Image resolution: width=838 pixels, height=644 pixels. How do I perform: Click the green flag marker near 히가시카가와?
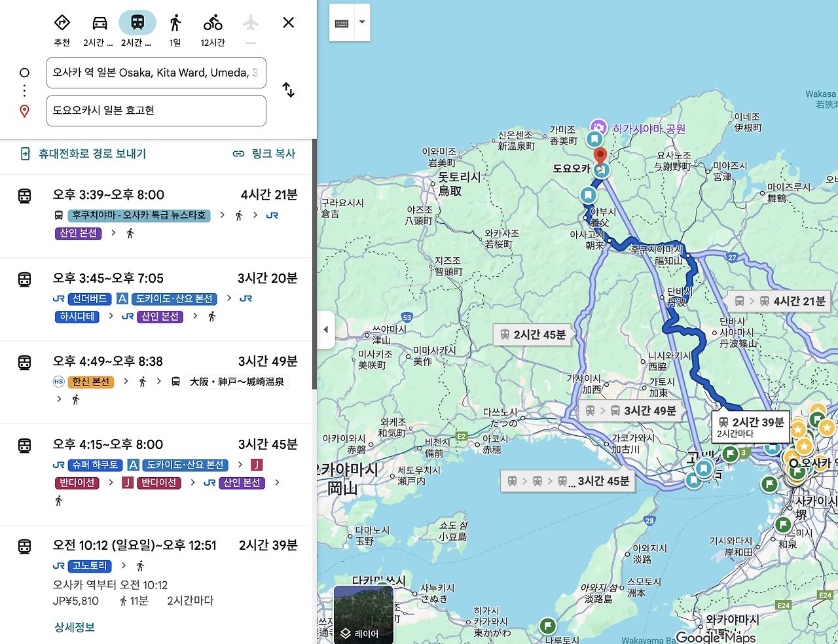547,626
